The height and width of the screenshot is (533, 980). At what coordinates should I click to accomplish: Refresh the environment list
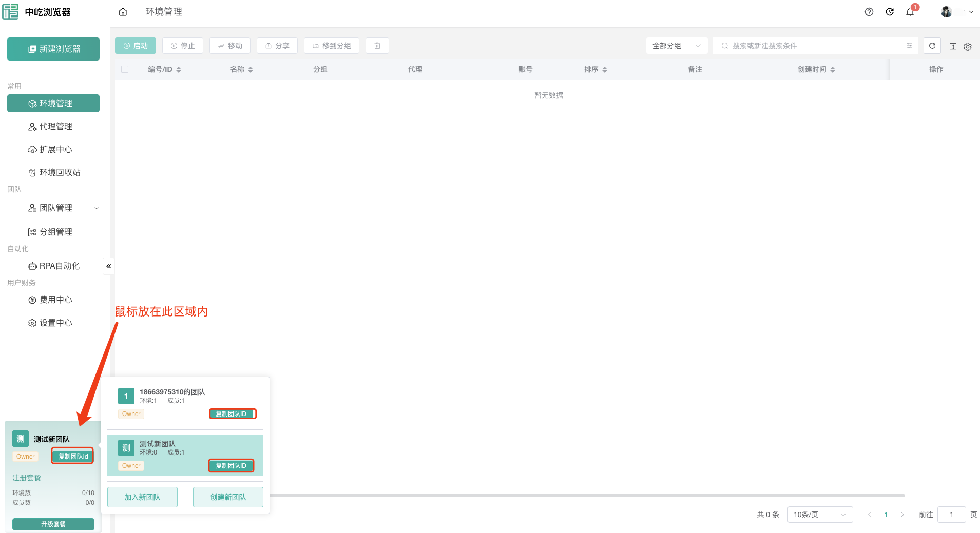pos(932,46)
